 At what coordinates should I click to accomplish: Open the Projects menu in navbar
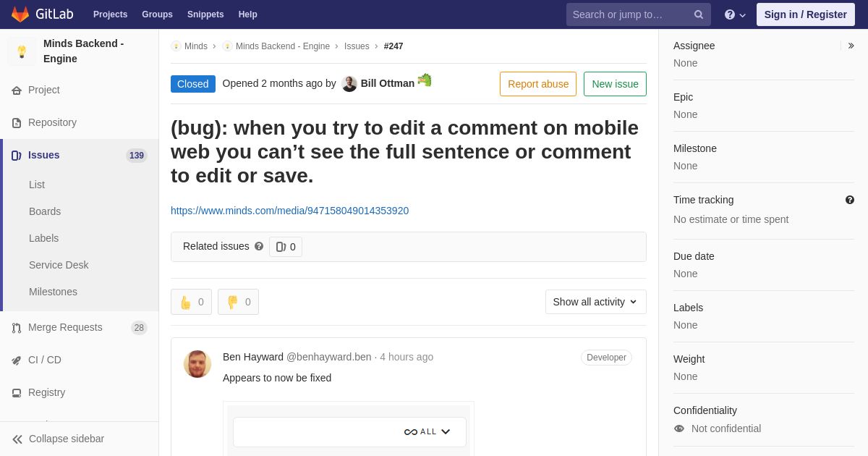110,14
